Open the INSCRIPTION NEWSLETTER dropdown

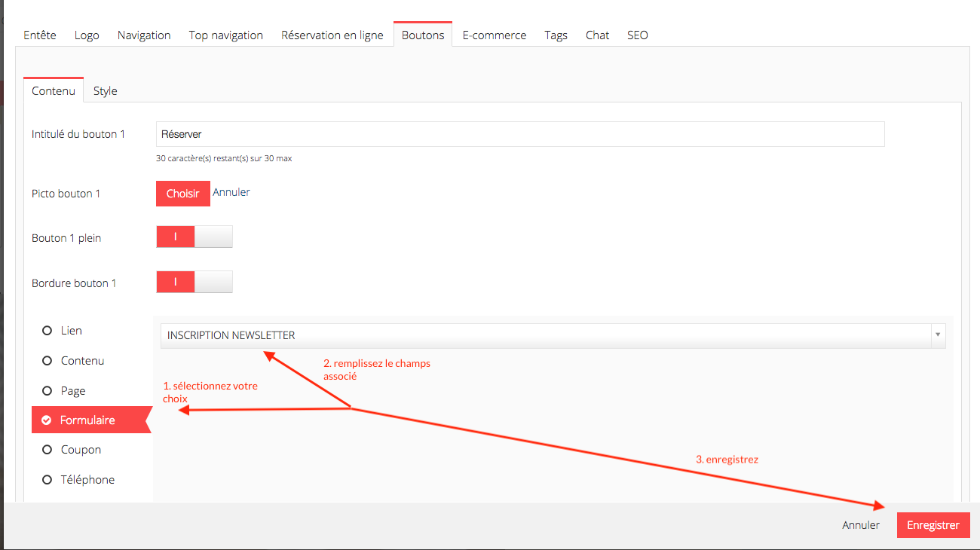pos(553,336)
